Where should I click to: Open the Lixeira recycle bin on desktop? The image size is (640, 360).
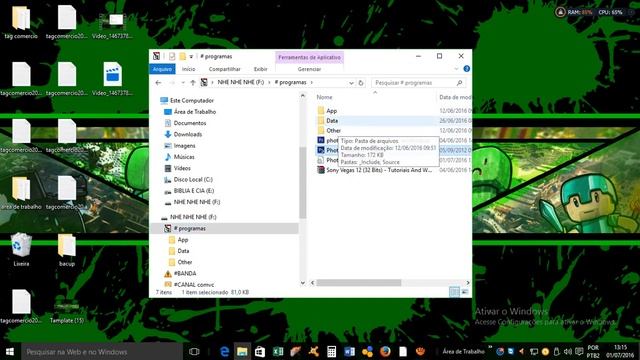[21, 249]
